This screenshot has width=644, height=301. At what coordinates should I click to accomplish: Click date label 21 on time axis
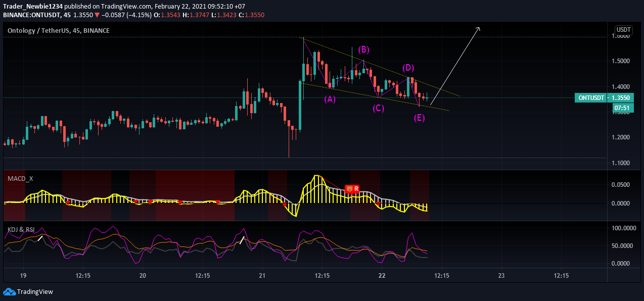(262, 276)
